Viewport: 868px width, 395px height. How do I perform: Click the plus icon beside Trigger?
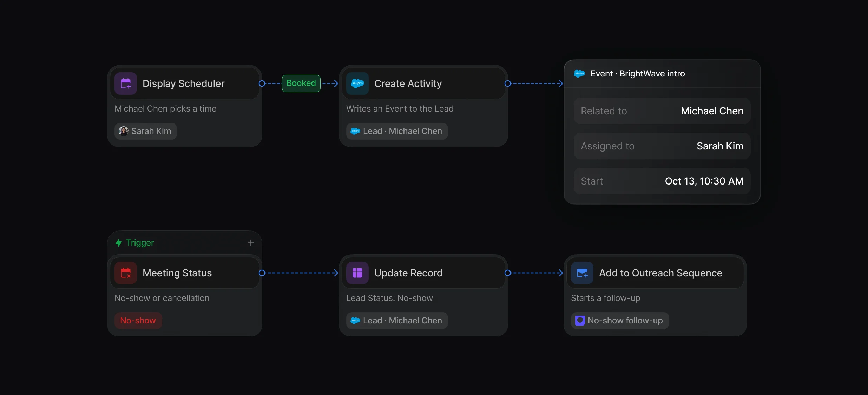[251, 243]
